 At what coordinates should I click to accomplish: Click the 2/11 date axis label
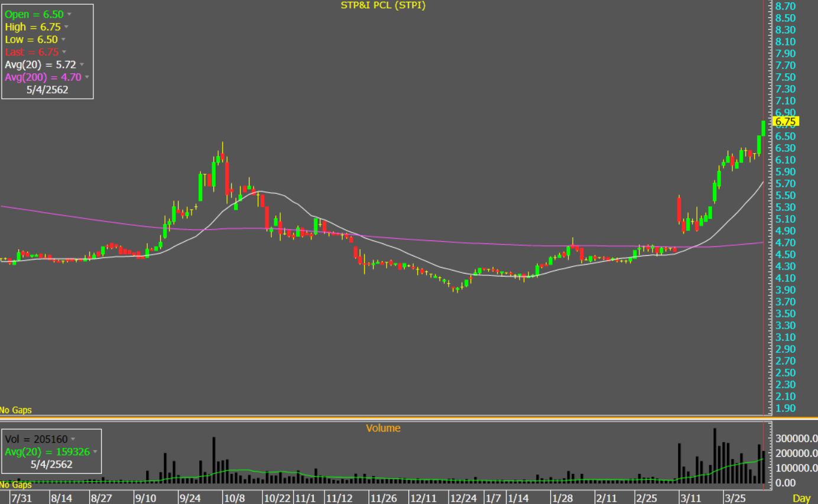pyautogui.click(x=606, y=499)
